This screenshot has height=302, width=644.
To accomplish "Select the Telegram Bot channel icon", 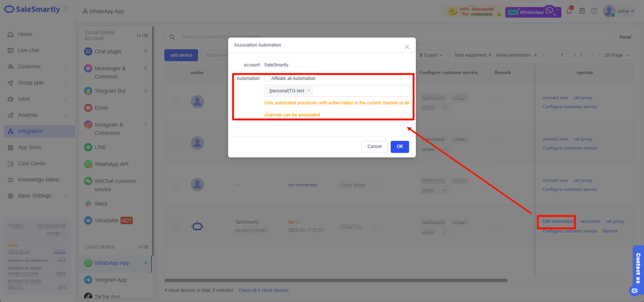I will pyautogui.click(x=88, y=91).
